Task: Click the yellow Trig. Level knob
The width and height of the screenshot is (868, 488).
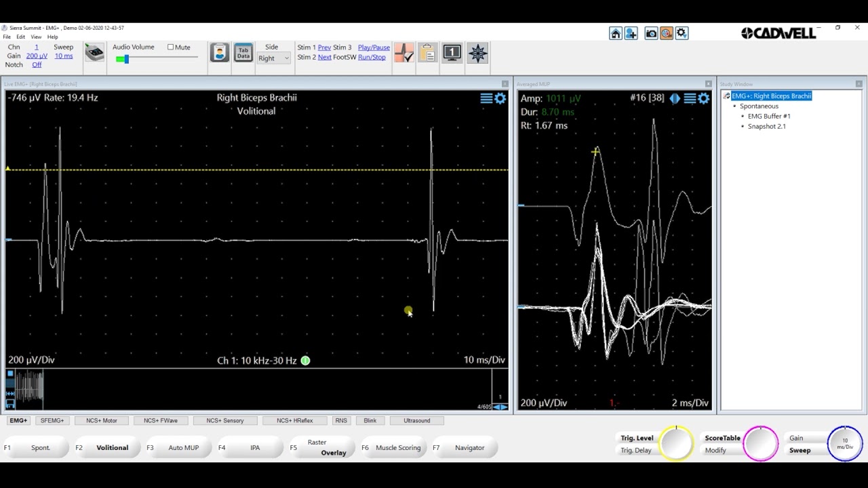Action: [x=676, y=444]
